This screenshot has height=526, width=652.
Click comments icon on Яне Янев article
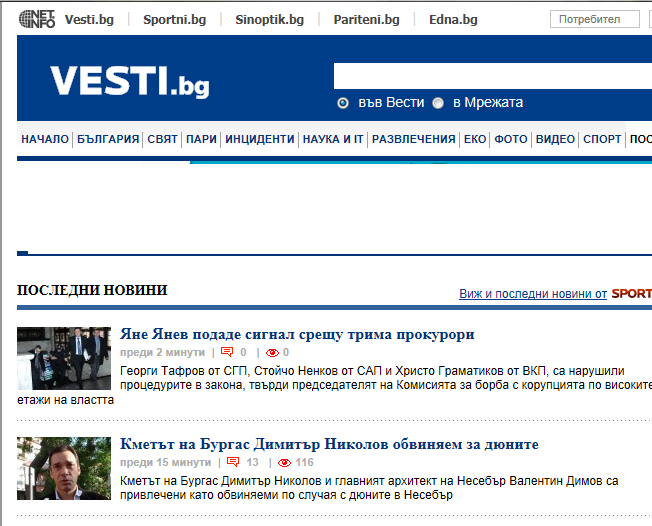tap(227, 352)
